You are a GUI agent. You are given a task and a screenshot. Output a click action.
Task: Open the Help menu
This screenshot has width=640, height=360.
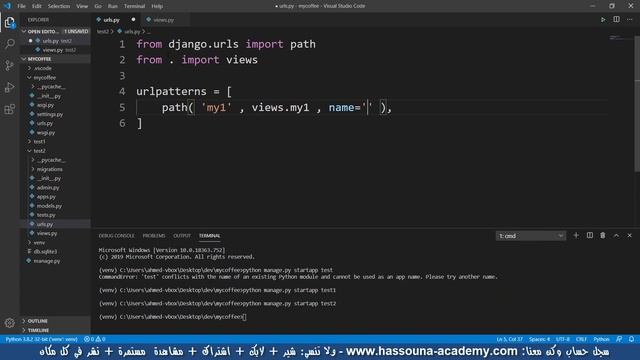point(157,6)
